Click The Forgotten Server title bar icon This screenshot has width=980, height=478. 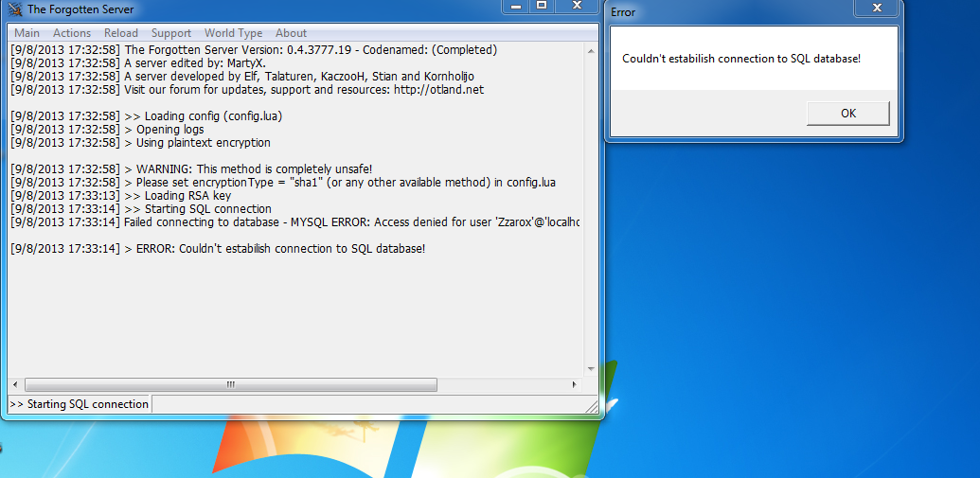16,9
